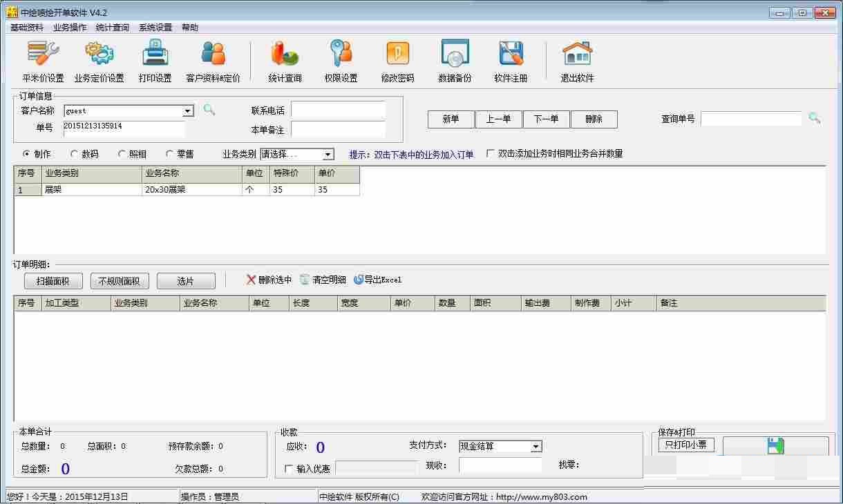843x504 pixels.
Task: Open 业务操作 menu
Action: pyautogui.click(x=70, y=28)
